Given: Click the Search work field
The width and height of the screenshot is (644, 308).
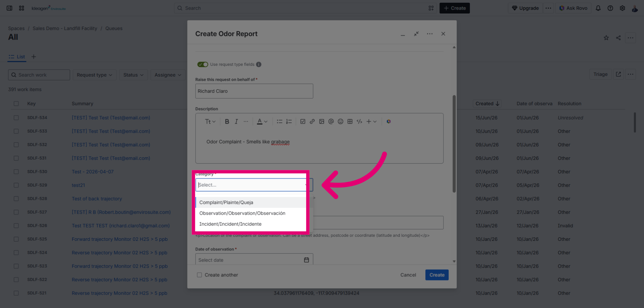Looking at the screenshot, I should click(x=39, y=75).
